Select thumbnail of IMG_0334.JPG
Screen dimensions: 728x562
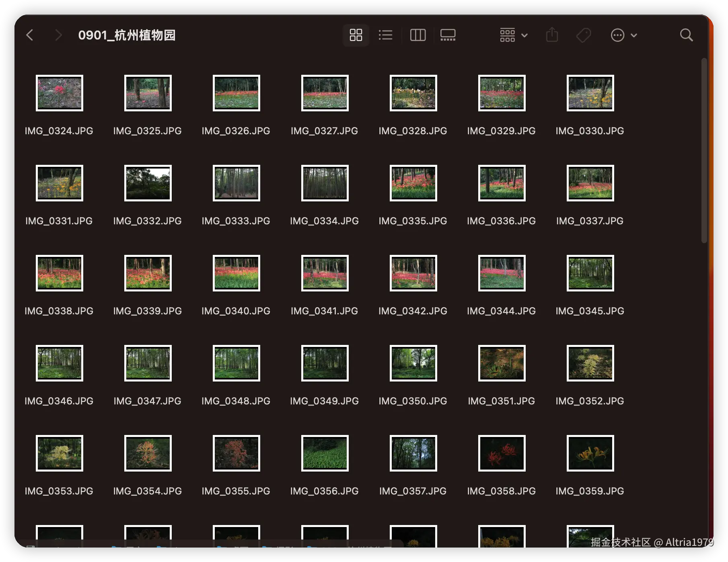tap(325, 183)
